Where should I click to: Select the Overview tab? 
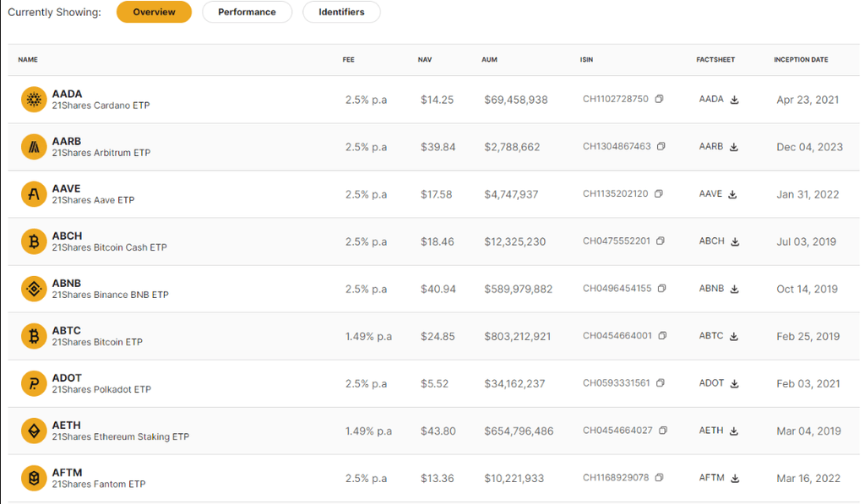click(154, 12)
